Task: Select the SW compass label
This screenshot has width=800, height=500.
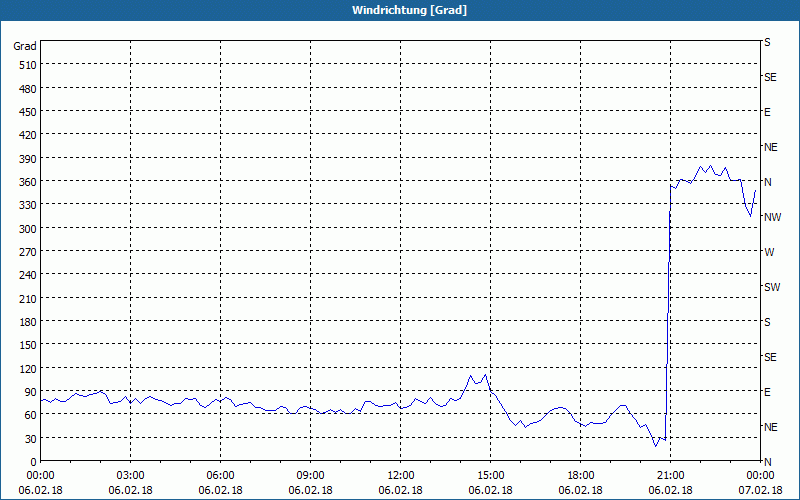Action: (772, 287)
